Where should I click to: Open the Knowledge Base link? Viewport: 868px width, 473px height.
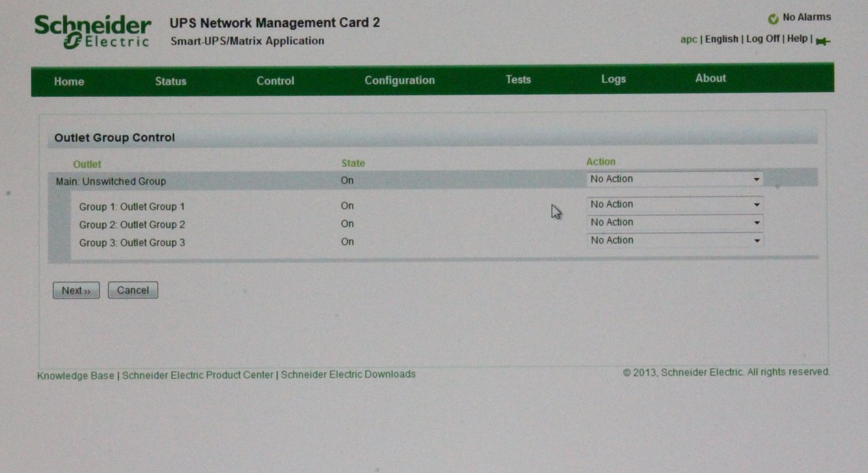coord(75,375)
